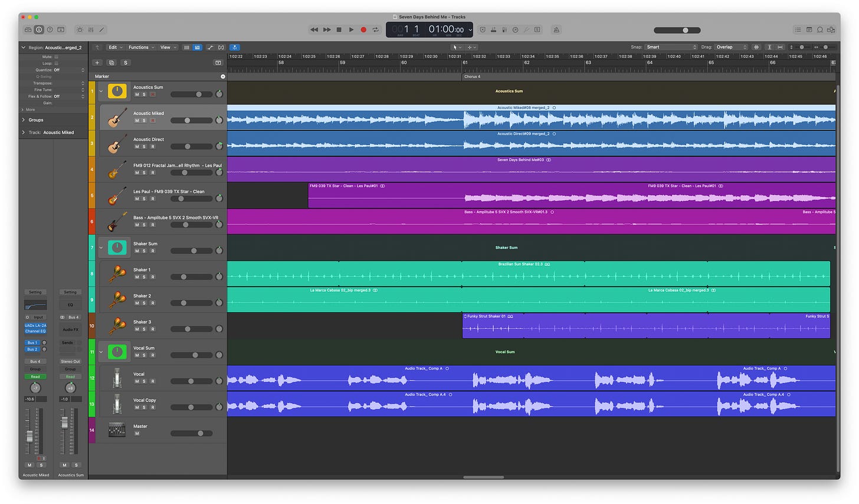Open the left-click pointer tool menu
The width and height of the screenshot is (859, 504).
pos(457,47)
